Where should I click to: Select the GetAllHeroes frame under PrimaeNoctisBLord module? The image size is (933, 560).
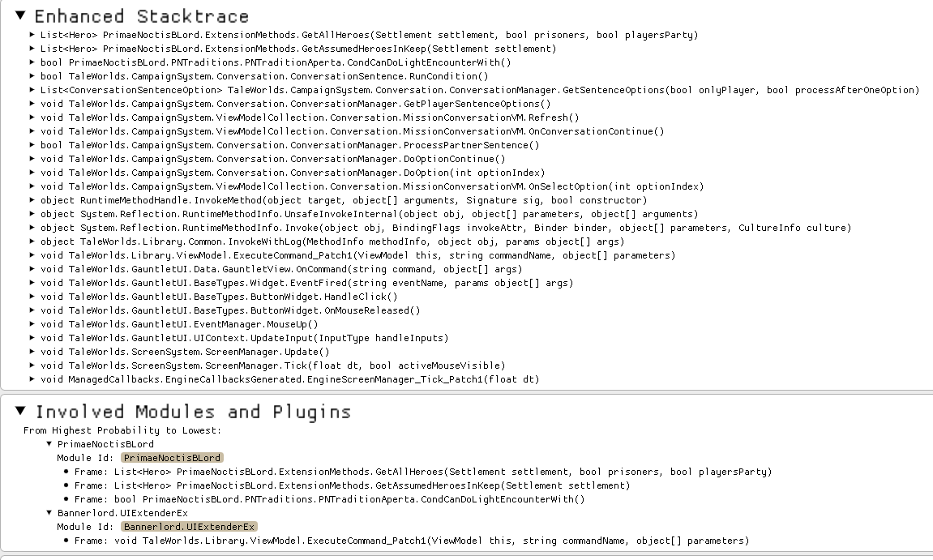(423, 472)
